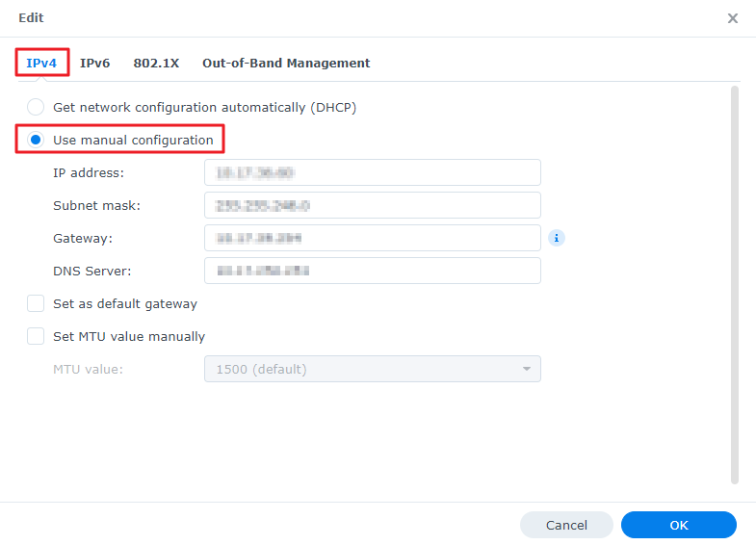Click the DNS Server input field
The image size is (756, 545).
[x=372, y=271]
